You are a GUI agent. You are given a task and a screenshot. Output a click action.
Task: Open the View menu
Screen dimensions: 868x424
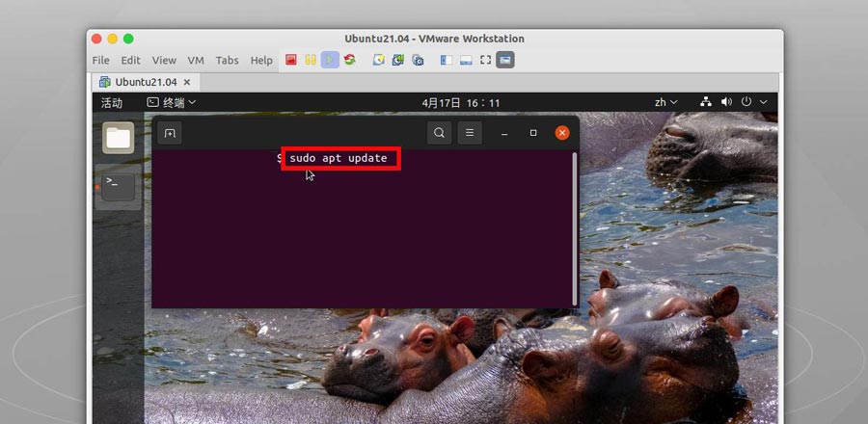164,61
